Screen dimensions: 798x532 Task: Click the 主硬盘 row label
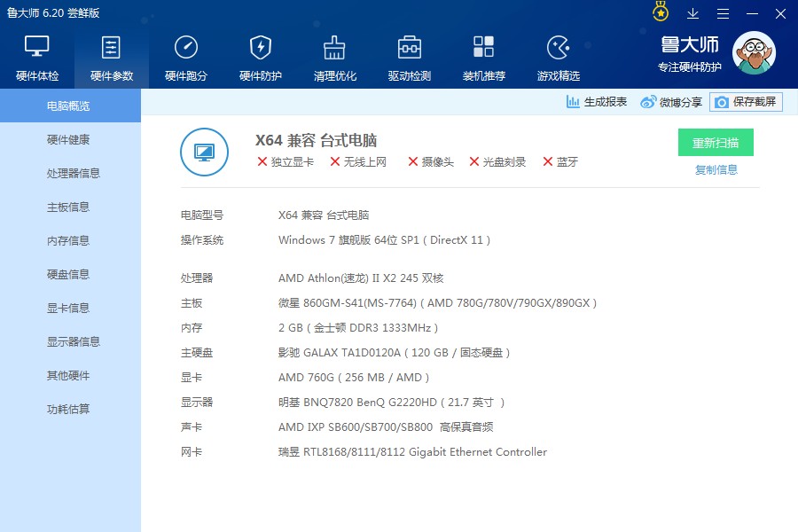click(197, 352)
